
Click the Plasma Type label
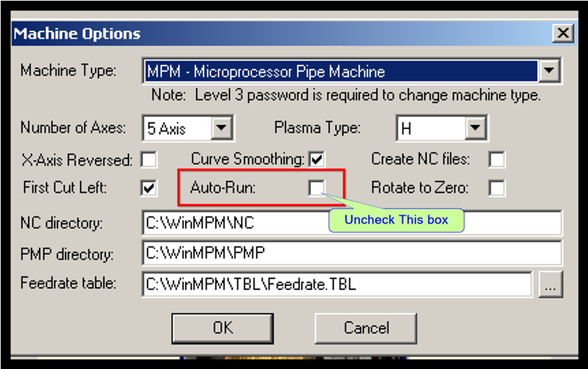click(317, 128)
